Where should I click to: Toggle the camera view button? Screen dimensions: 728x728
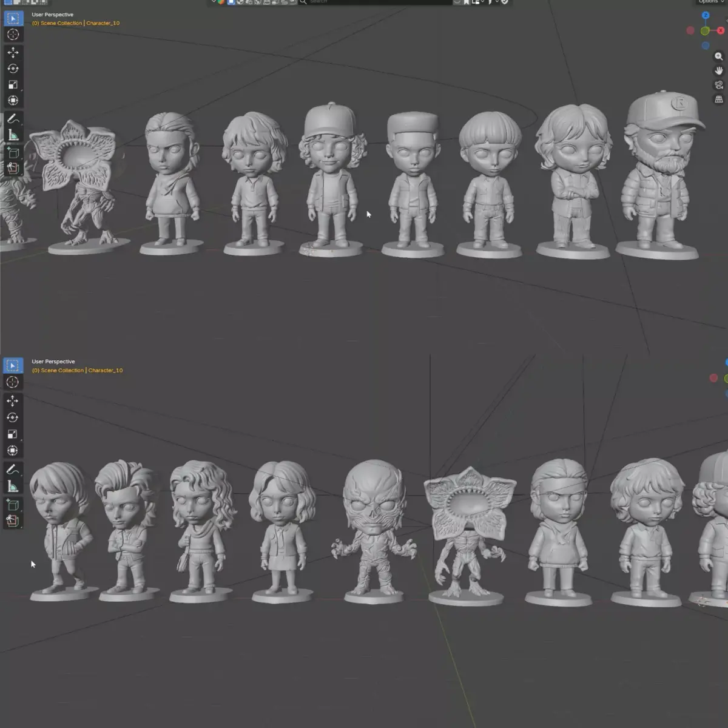[719, 85]
